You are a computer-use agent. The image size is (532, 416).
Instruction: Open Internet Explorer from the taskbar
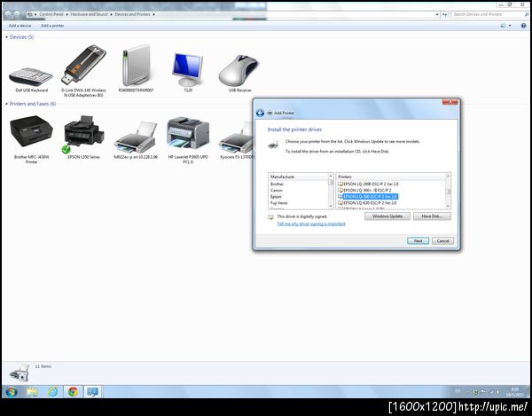[x=52, y=392]
